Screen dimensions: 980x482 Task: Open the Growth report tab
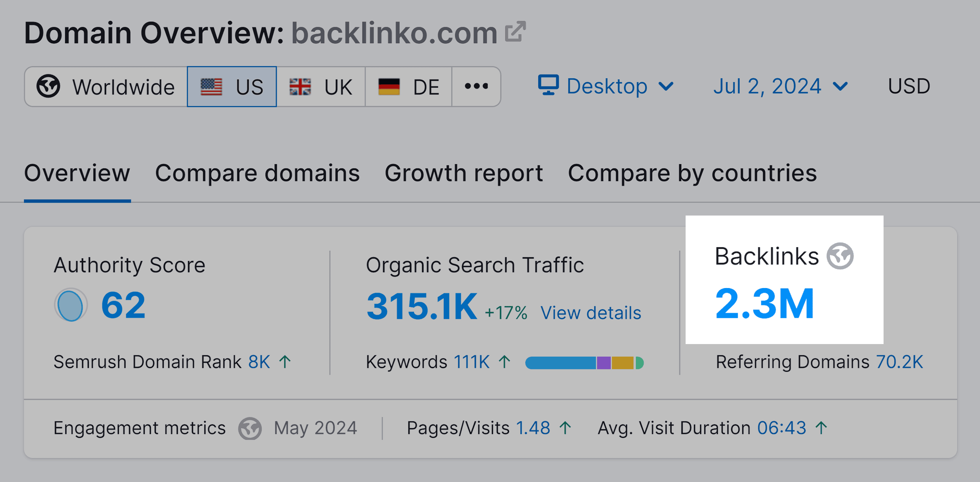(x=464, y=172)
